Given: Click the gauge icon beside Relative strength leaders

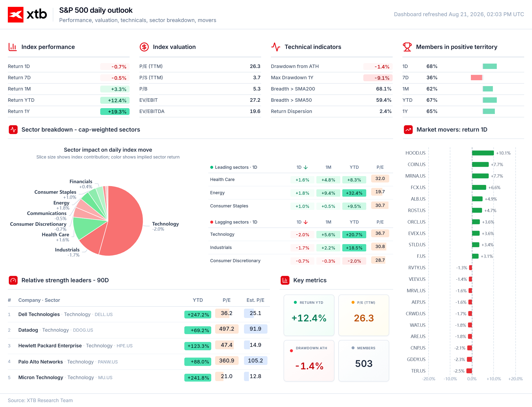Looking at the screenshot, I should [13, 280].
